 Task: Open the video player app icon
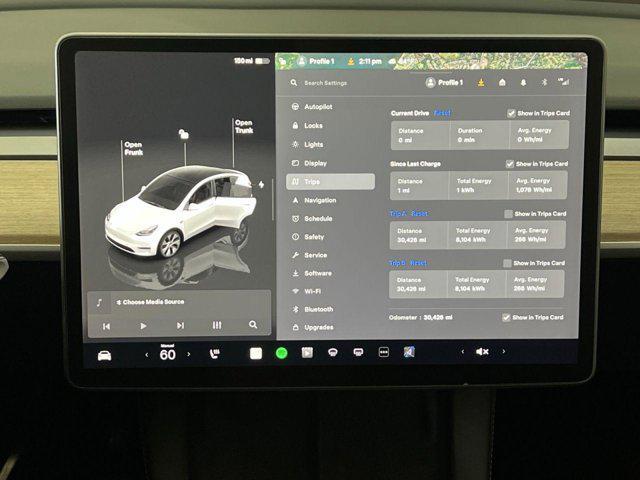point(307,352)
